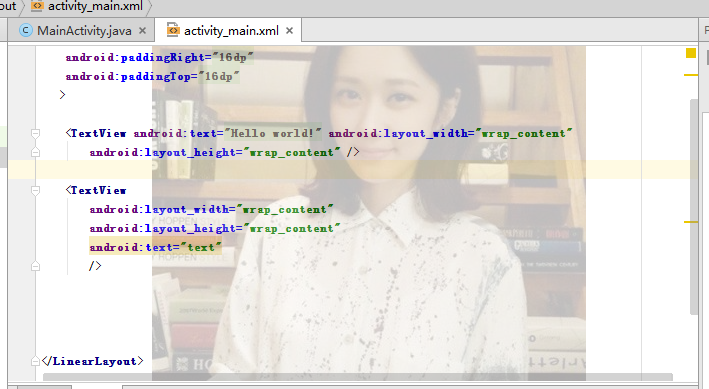This screenshot has height=389, width=709.
Task: Close the MainActivity.java tab
Action: pyautogui.click(x=142, y=31)
